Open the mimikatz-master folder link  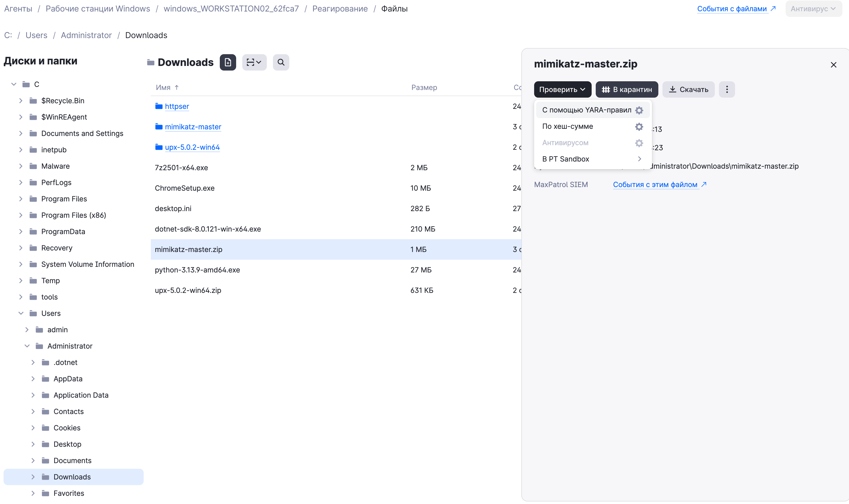click(193, 127)
